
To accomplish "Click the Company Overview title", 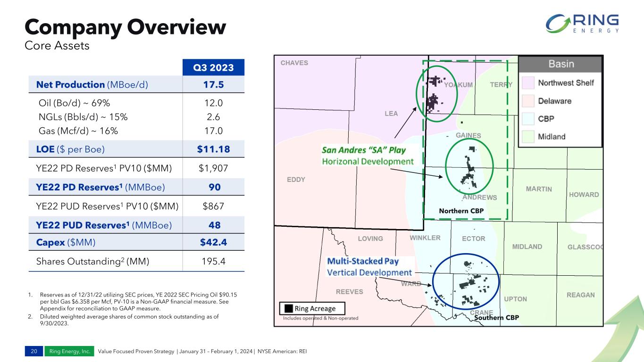I will click(125, 27).
